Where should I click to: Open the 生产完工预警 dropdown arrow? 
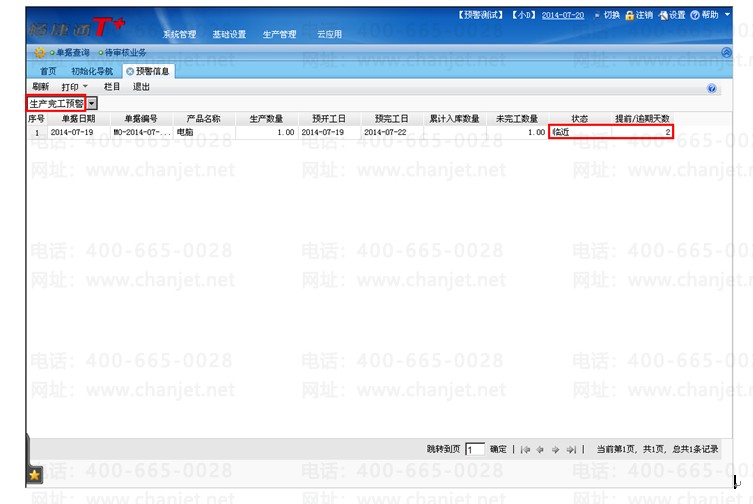point(92,104)
